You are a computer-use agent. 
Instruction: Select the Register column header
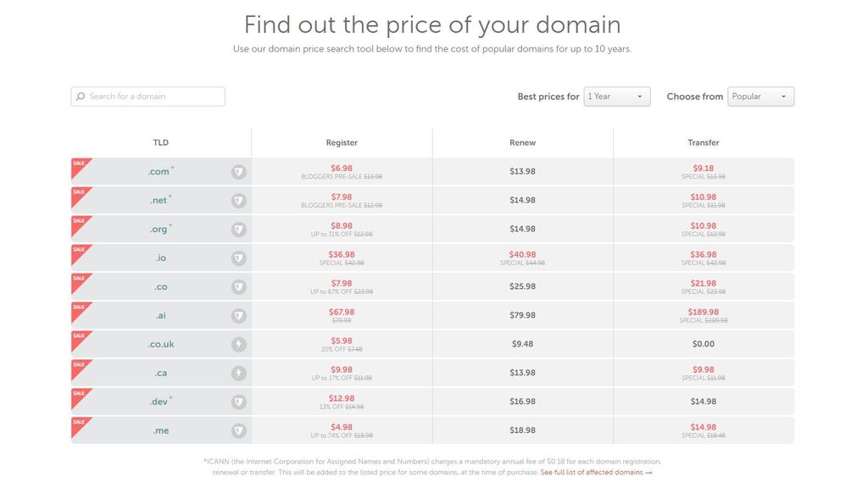342,142
